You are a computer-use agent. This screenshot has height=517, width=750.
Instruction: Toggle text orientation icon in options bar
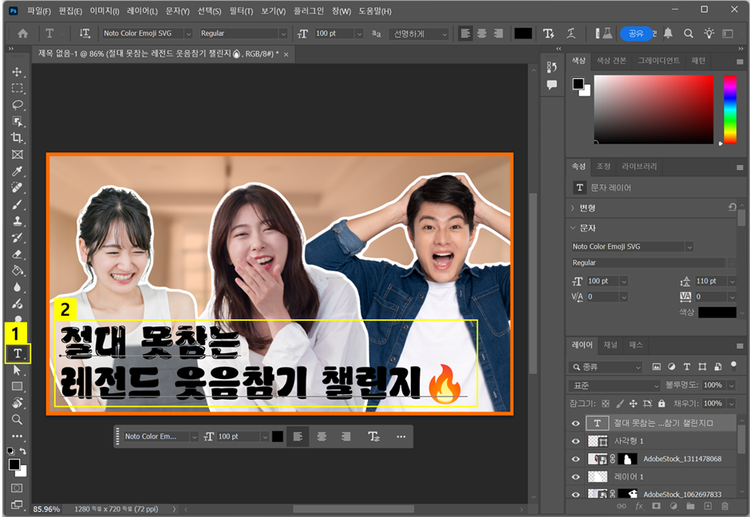coord(85,33)
